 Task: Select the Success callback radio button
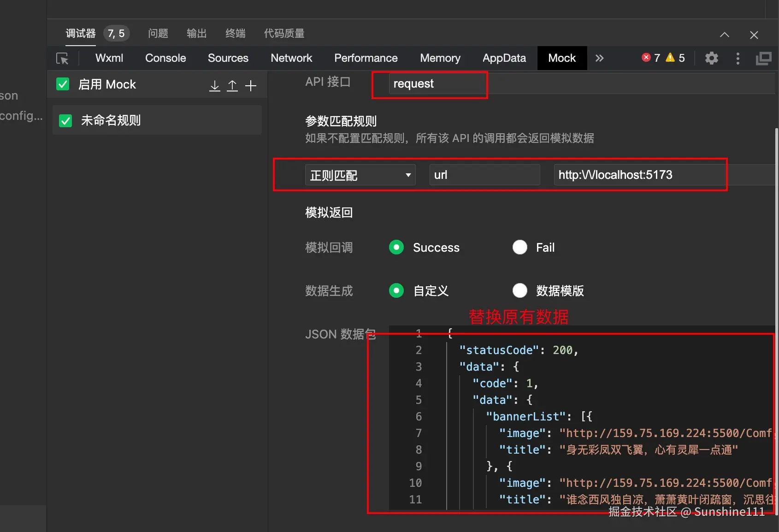click(x=396, y=248)
